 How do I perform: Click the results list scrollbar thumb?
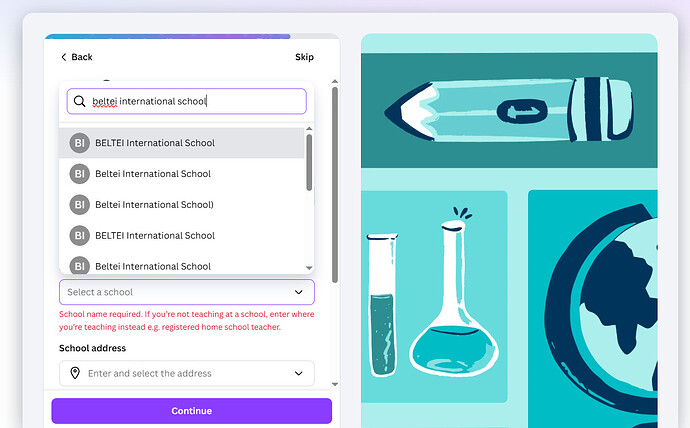pos(309,162)
